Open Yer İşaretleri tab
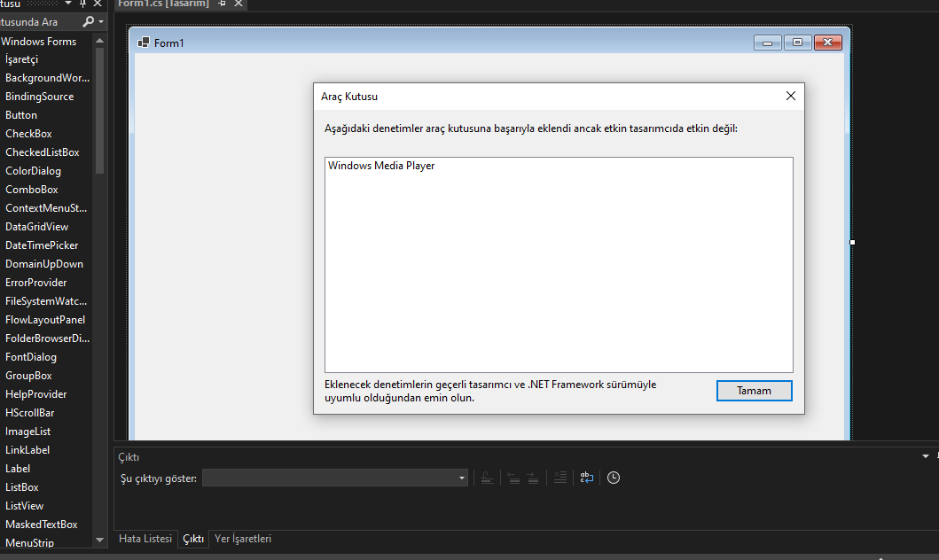 point(243,539)
